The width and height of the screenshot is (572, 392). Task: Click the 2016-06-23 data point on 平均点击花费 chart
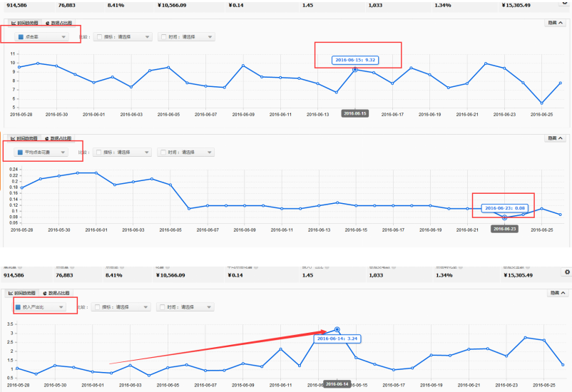tap(504, 217)
